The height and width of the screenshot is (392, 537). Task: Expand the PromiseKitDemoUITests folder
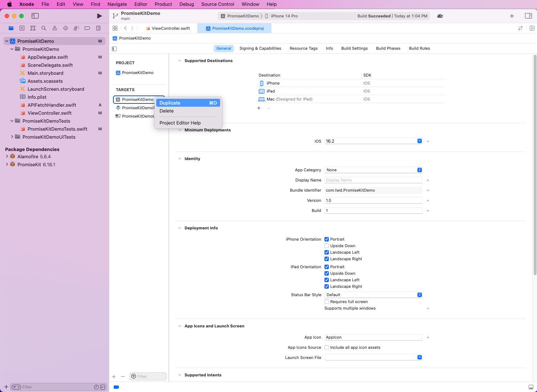12,137
